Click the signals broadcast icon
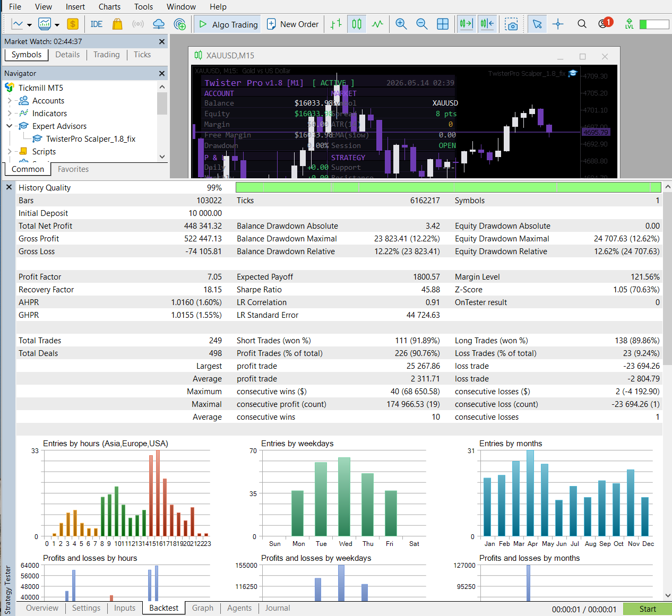Viewport: 672px width, 616px height. 138,24
